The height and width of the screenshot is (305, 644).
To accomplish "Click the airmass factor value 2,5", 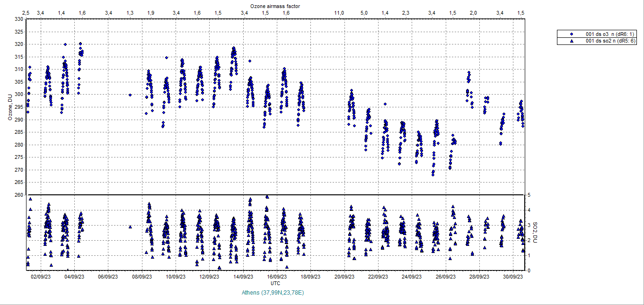I will [x=26, y=13].
